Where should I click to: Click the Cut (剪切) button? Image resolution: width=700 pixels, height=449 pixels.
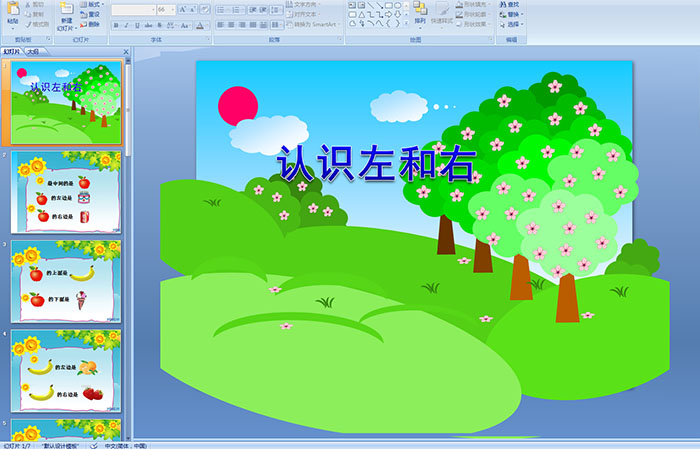tap(35, 5)
